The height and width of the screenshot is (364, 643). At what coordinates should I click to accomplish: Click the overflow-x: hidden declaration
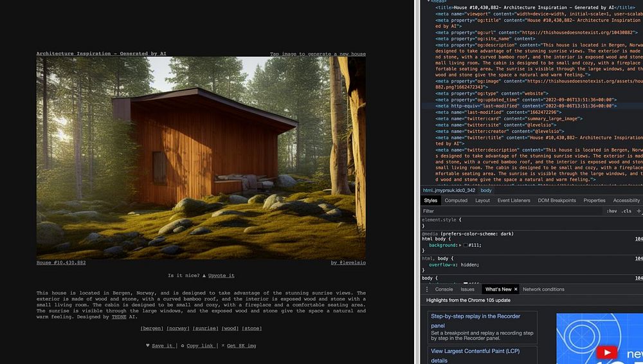(454, 265)
